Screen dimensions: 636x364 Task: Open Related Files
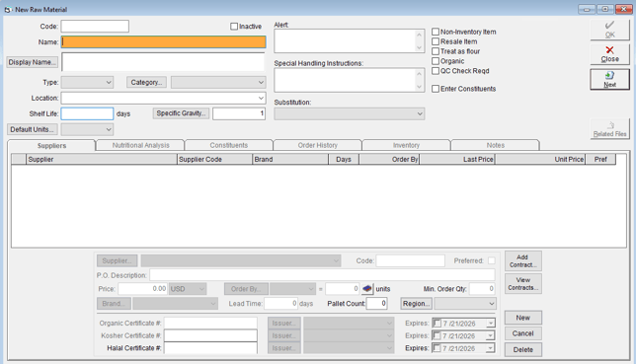pyautogui.click(x=609, y=129)
